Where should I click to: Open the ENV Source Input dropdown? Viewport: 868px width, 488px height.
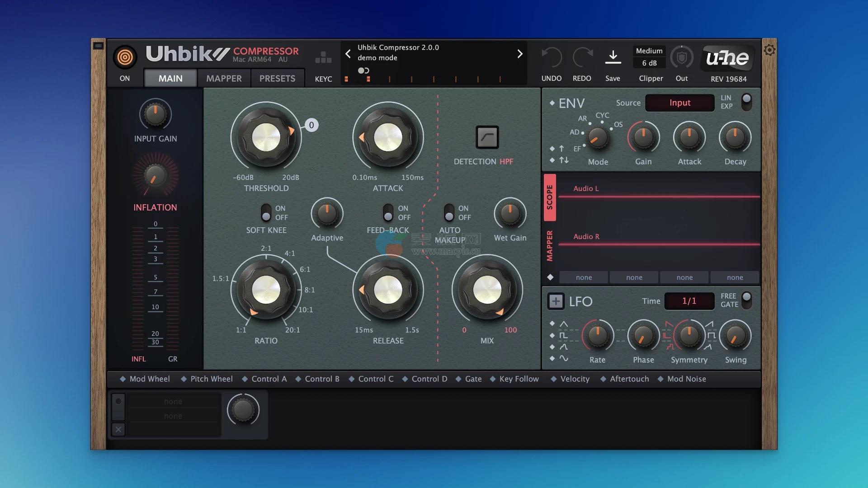[x=679, y=103]
